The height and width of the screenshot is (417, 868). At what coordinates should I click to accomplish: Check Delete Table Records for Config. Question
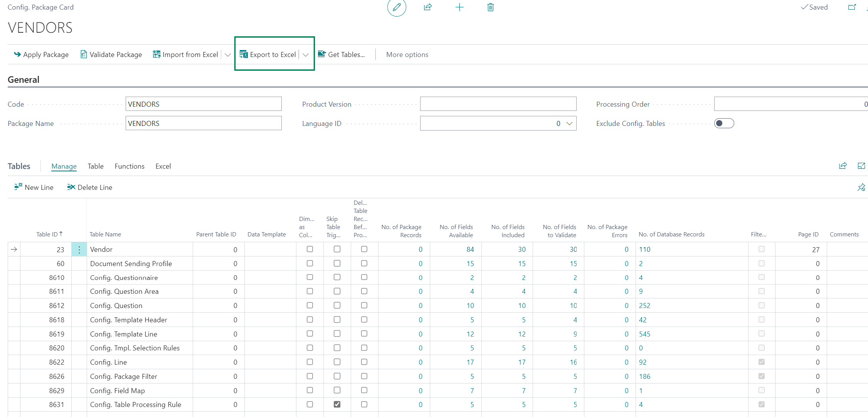364,305
